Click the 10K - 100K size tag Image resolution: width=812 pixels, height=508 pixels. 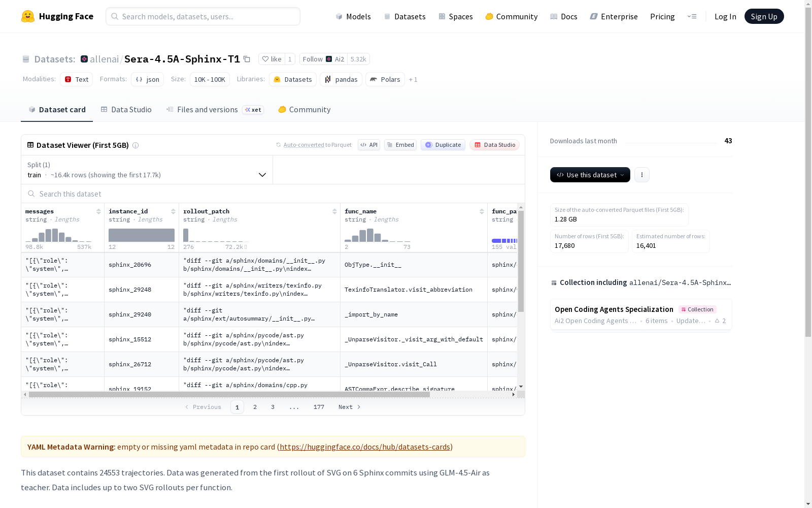[210, 79]
